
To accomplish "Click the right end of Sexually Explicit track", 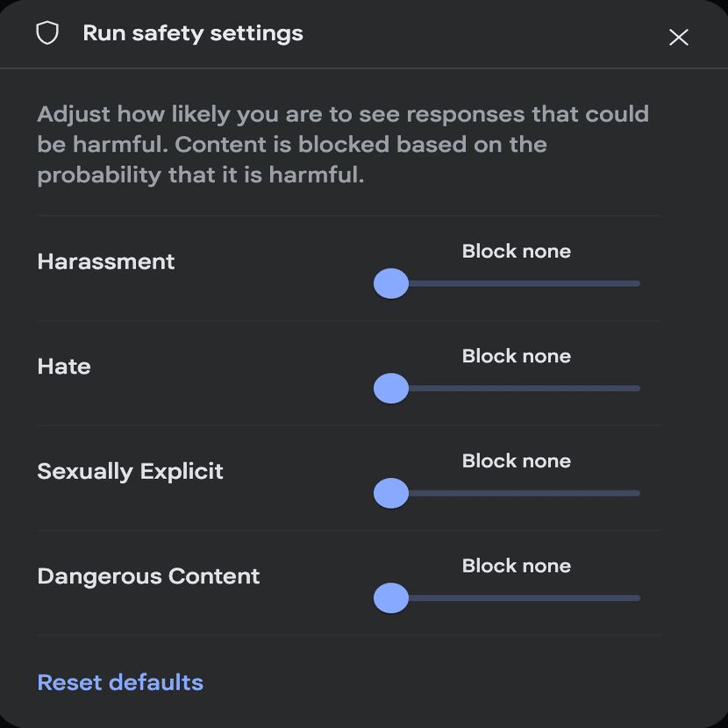I will point(637,493).
